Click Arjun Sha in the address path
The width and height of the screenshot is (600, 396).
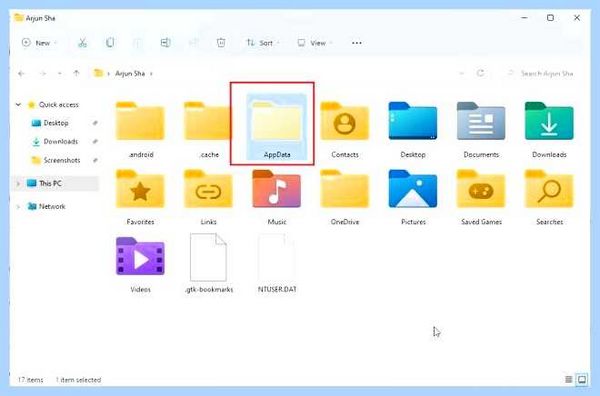click(130, 73)
